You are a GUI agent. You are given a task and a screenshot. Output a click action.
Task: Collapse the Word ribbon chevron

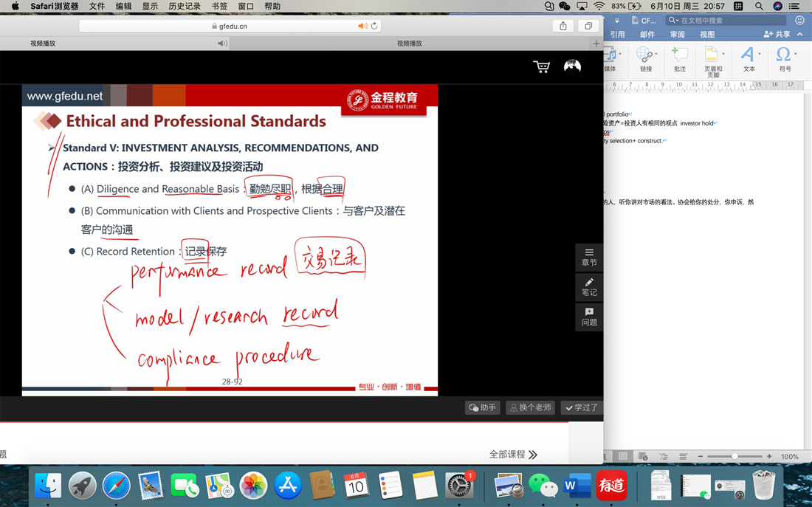(800, 35)
